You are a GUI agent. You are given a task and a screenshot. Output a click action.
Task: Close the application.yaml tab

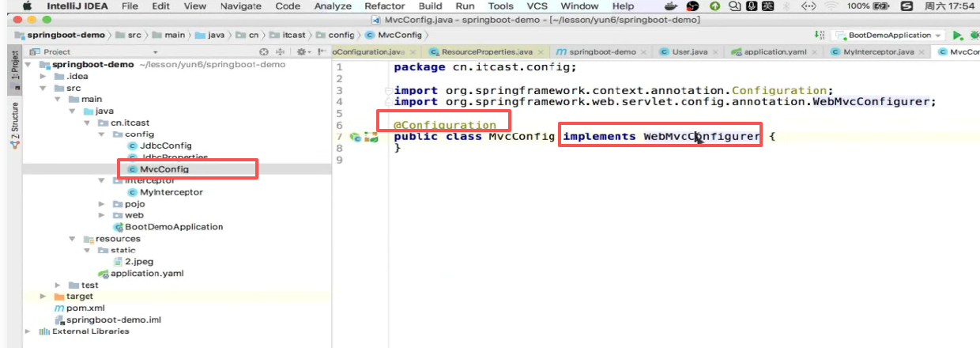pyautogui.click(x=815, y=52)
